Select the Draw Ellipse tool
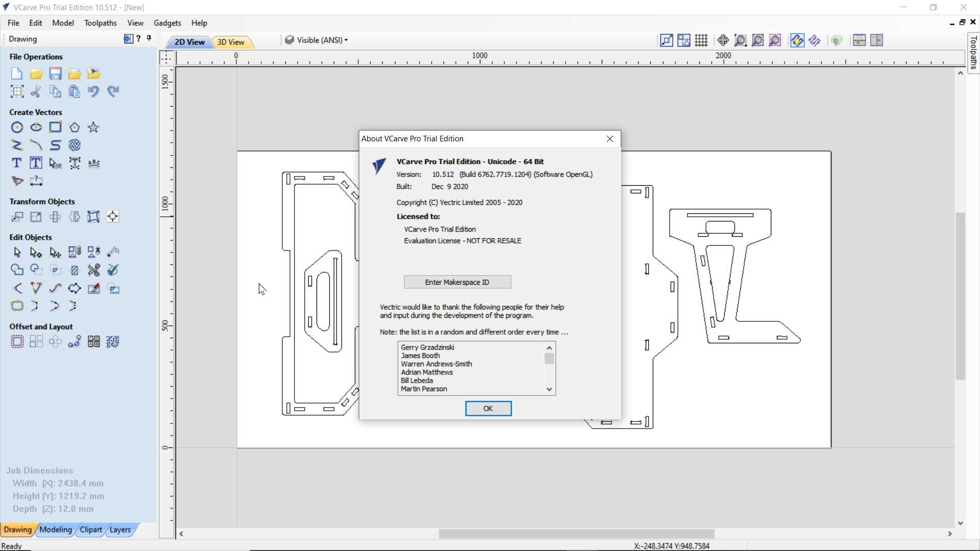The image size is (980, 551). (36, 128)
